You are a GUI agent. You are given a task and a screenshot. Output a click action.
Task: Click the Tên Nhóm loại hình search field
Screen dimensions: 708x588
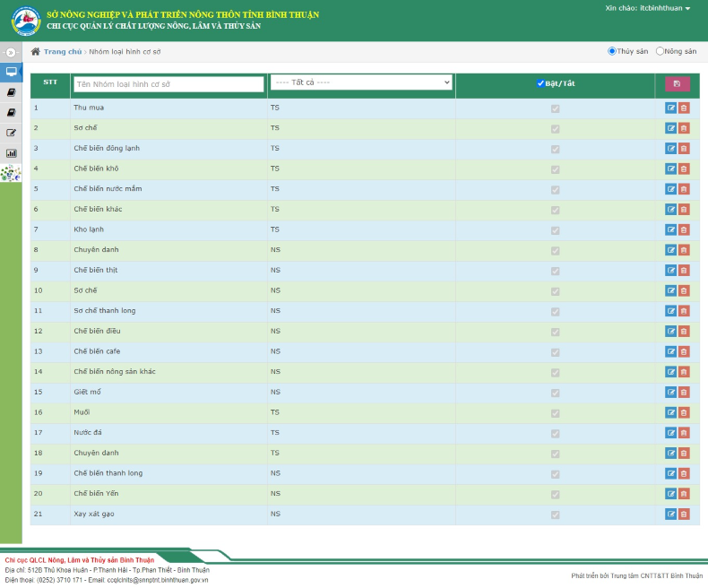[x=168, y=84]
